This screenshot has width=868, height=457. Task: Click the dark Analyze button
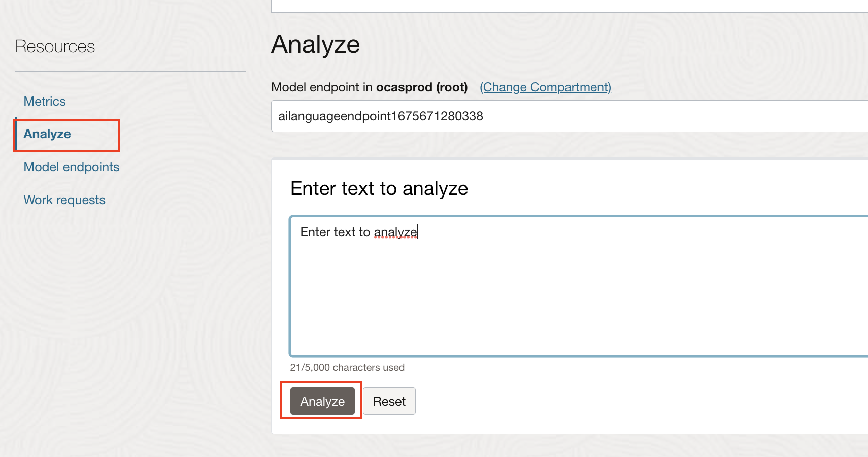[x=322, y=401]
